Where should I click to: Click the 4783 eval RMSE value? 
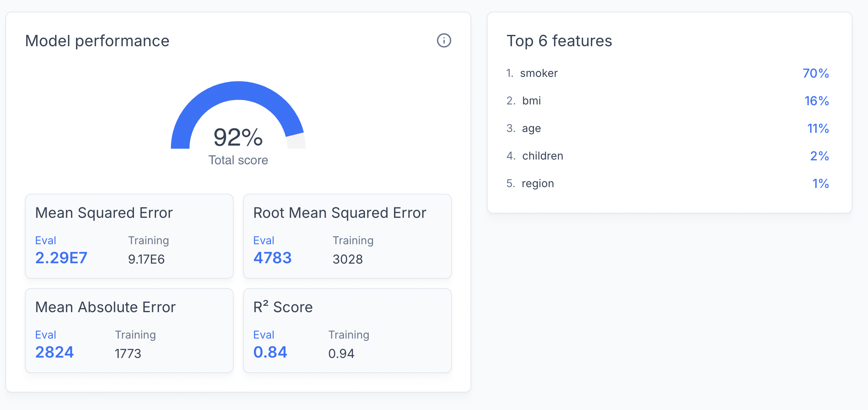pos(273,258)
